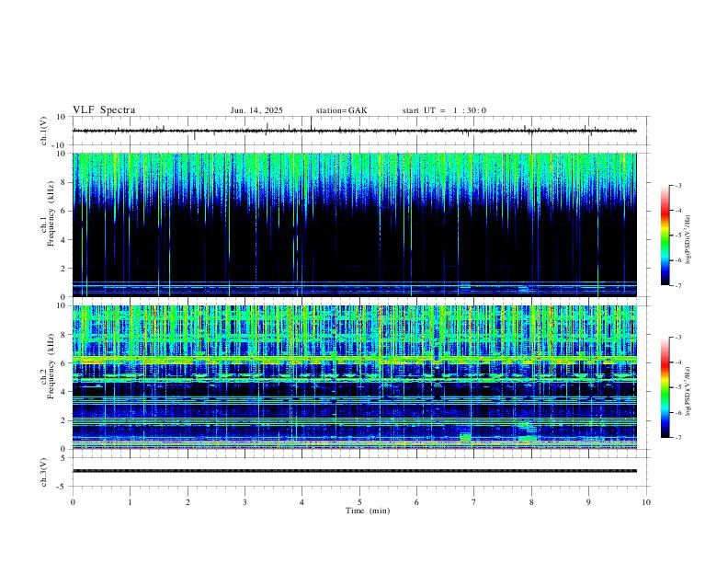
Task: Click the "8" kHz tick on ch.2 frequency axis
Action: (x=64, y=335)
